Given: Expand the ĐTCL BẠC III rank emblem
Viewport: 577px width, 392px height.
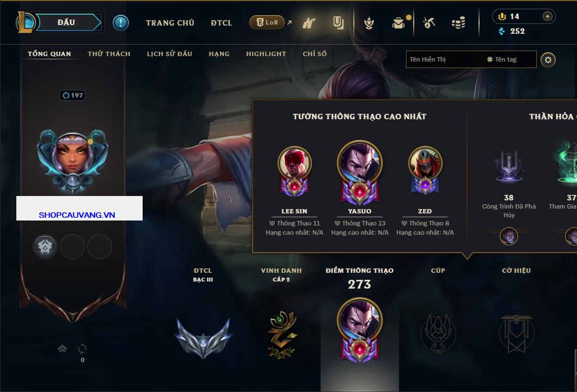Looking at the screenshot, I should 203,338.
